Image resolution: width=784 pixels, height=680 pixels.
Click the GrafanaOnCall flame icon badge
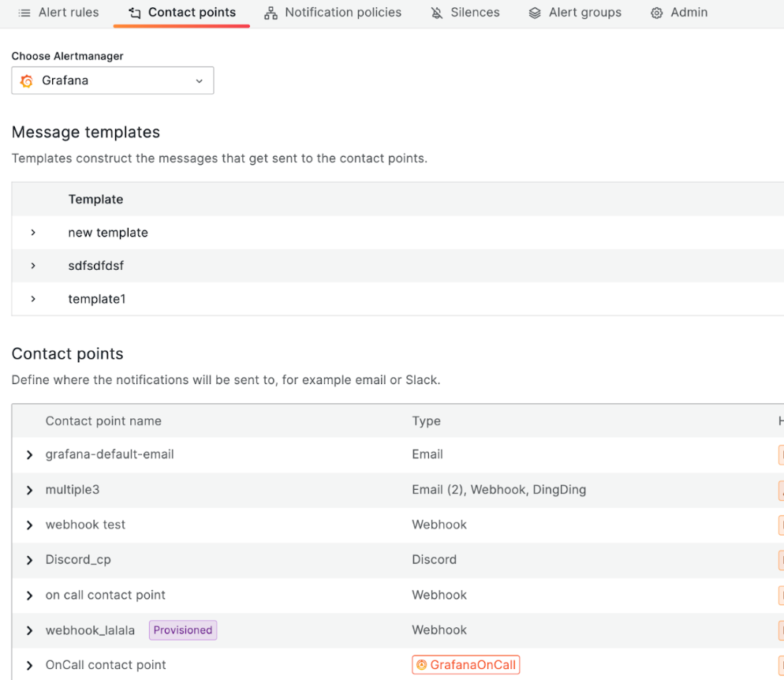point(420,665)
